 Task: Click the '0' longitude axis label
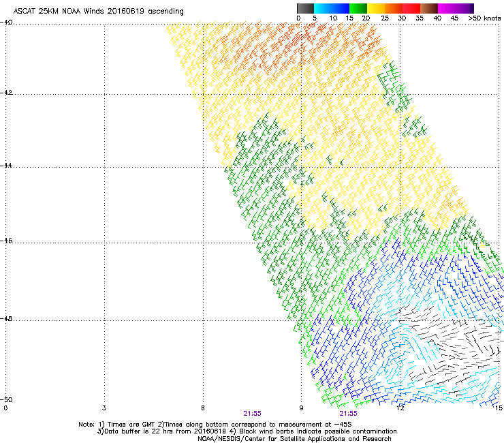(x=5, y=408)
